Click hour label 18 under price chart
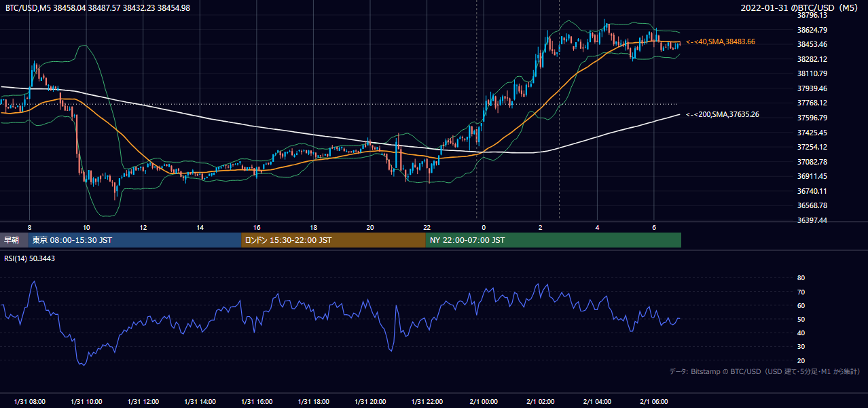The image size is (868, 408). (313, 228)
